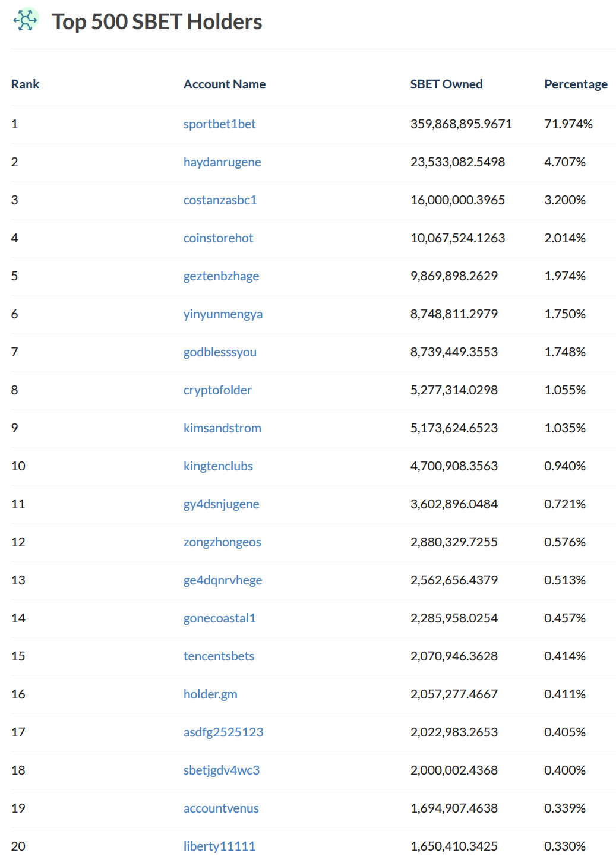The height and width of the screenshot is (863, 616).
Task: Click the Percentage column header
Action: click(x=576, y=84)
